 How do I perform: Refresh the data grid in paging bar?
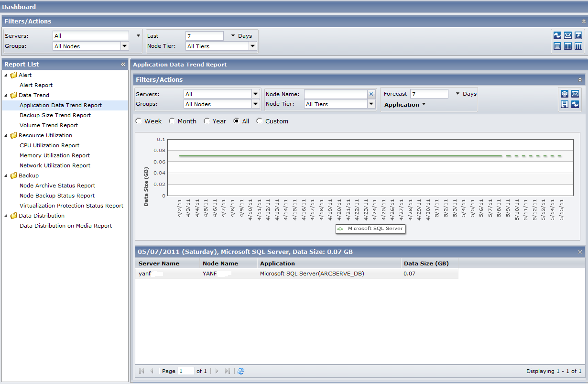[241, 371]
